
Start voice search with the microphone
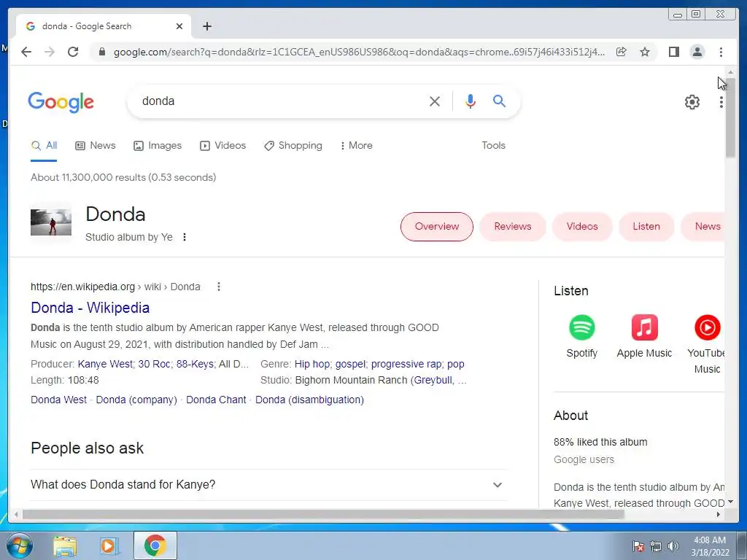(x=471, y=101)
